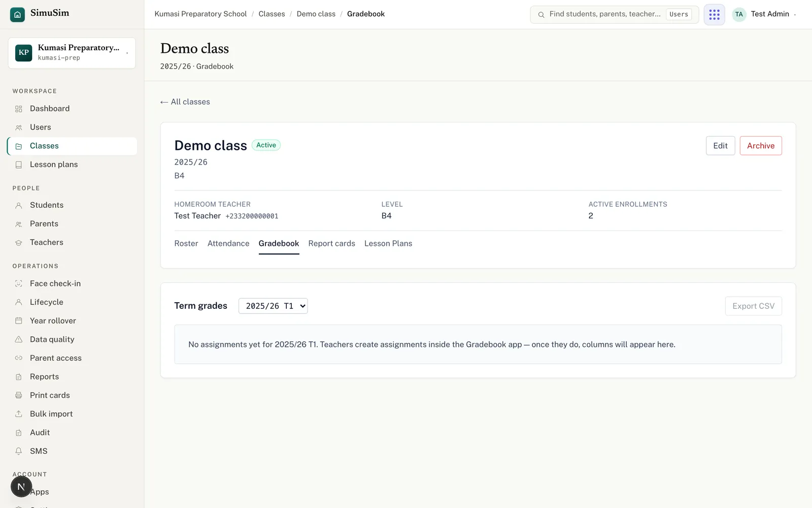Expand the Kumasi Preparatory school switcher

click(72, 53)
